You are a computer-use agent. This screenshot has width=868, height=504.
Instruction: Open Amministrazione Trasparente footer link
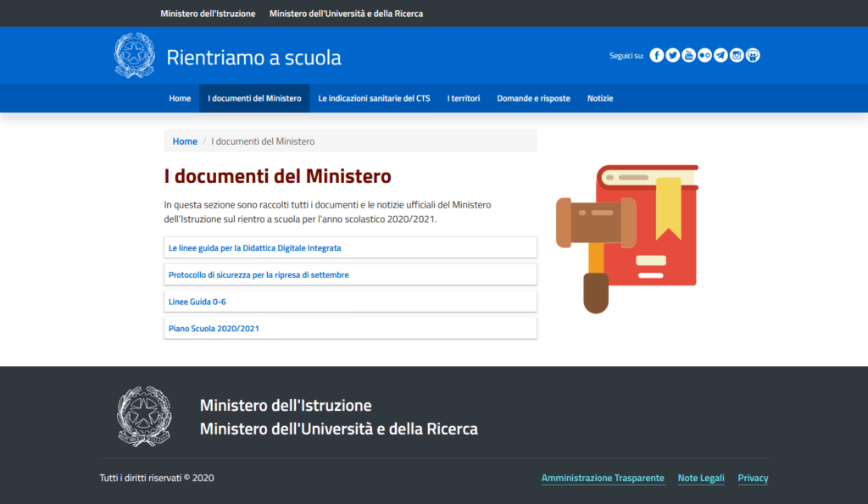pos(603,478)
